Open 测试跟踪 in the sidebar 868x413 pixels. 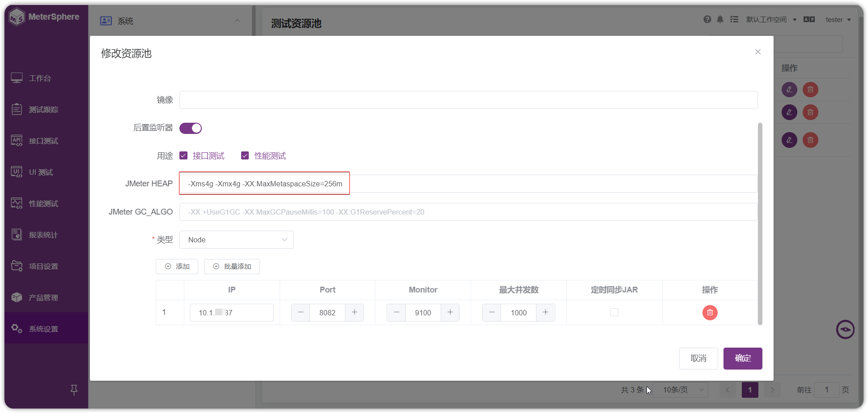pos(47,109)
